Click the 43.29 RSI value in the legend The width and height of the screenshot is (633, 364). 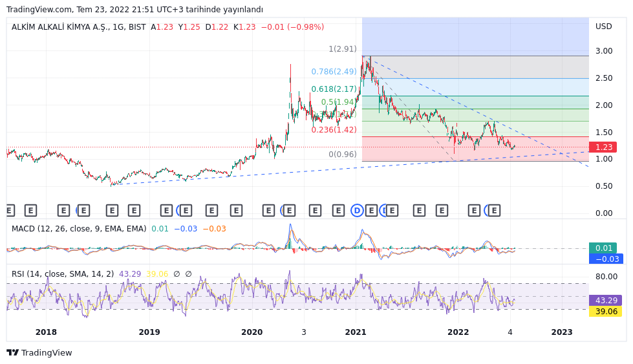pos(130,274)
